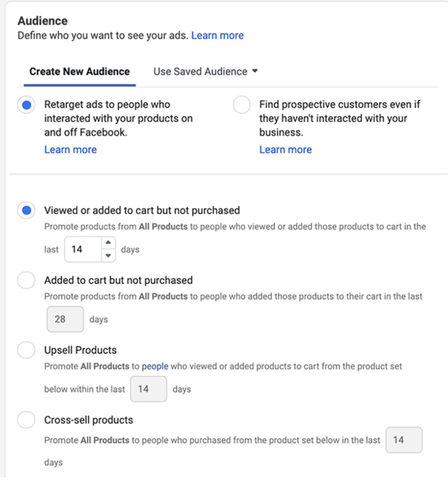This screenshot has height=487, width=448.
Task: Click the Cross-sell 14 days field
Action: [403, 440]
